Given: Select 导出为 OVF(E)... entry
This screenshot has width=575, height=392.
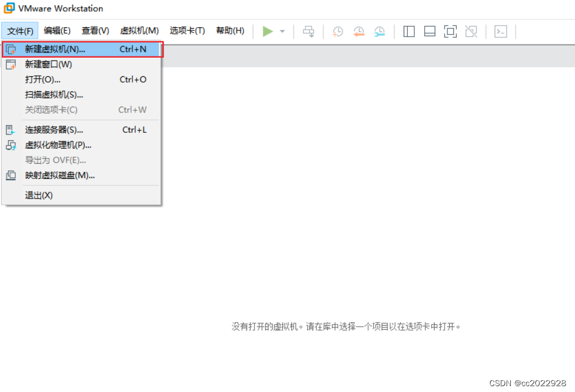Looking at the screenshot, I should (x=82, y=160).
